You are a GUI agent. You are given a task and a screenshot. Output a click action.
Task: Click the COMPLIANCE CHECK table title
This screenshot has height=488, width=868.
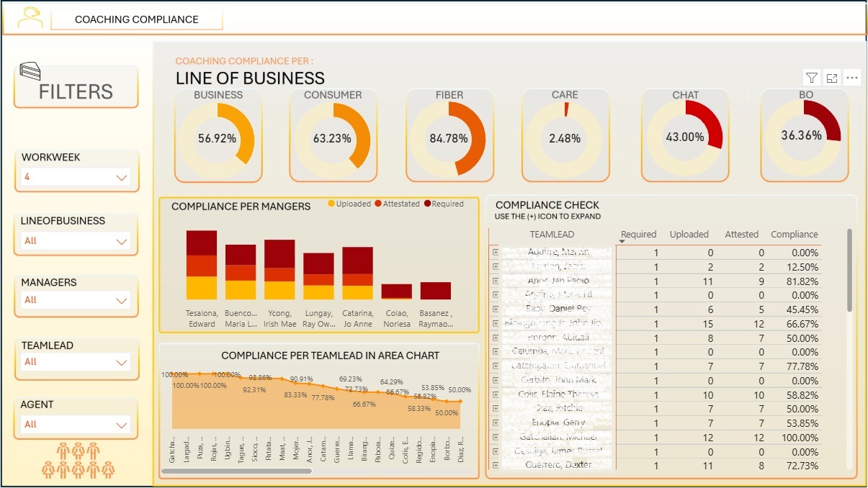(547, 205)
